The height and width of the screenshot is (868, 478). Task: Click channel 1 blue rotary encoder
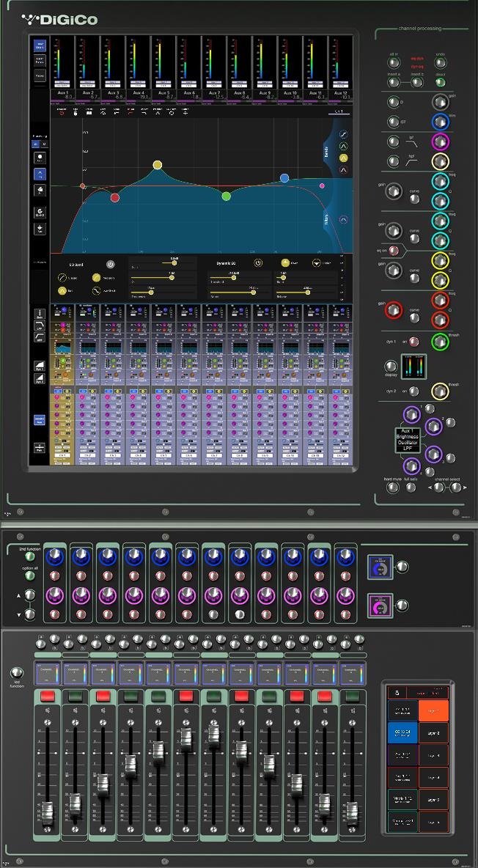(54, 557)
